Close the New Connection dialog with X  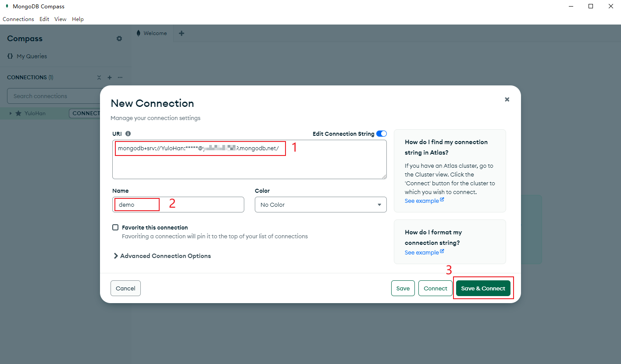(507, 99)
